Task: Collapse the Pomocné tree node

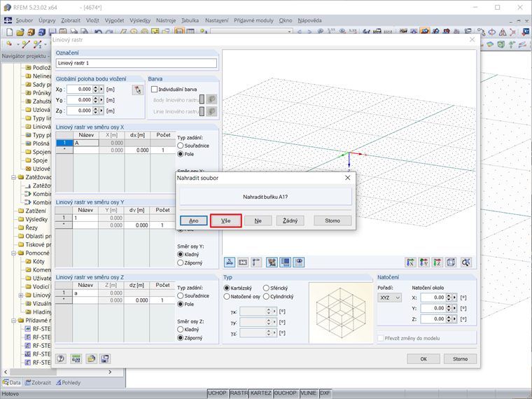Action: [x=13, y=253]
